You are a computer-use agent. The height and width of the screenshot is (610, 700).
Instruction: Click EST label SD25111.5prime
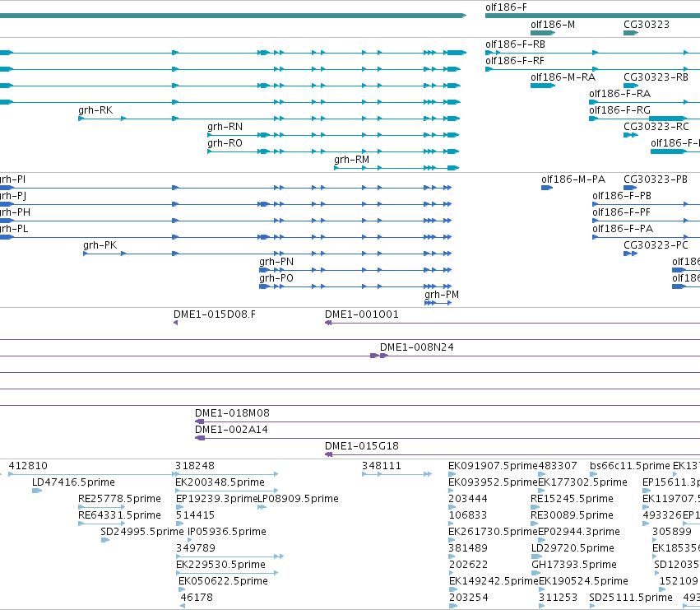(631, 598)
